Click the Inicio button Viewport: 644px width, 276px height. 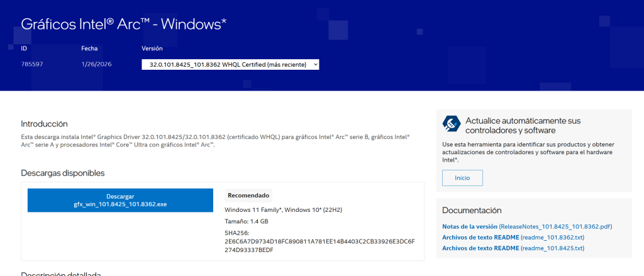coord(462,178)
